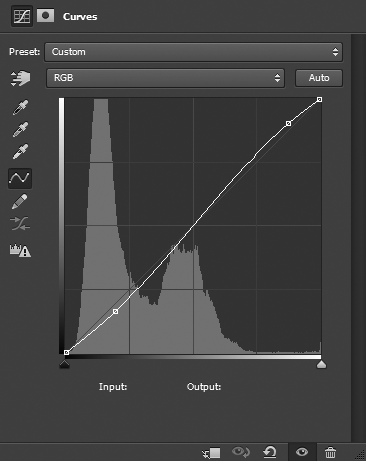This screenshot has height=461, width=366.
Task: Click the white point input slider
Action: 321,364
